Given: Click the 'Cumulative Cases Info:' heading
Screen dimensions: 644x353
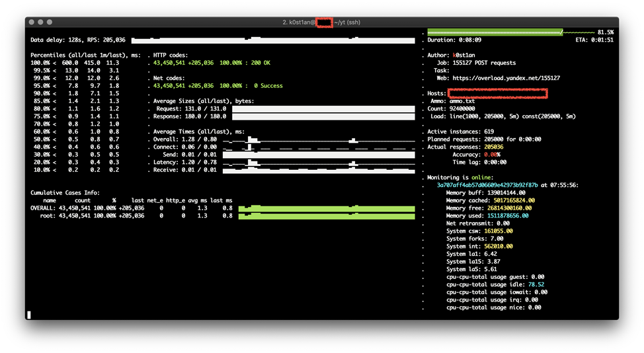Looking at the screenshot, I should point(65,193).
